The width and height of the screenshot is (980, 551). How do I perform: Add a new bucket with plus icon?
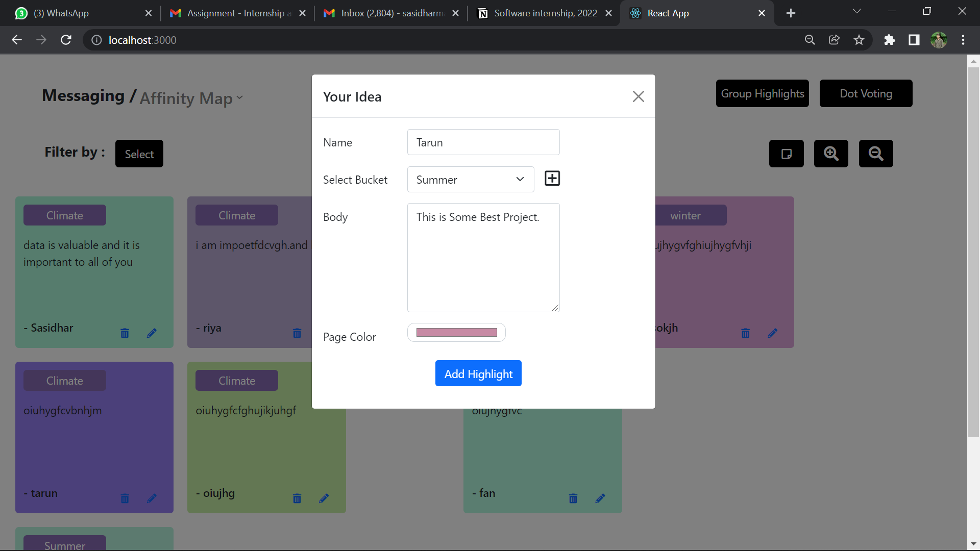click(x=552, y=179)
